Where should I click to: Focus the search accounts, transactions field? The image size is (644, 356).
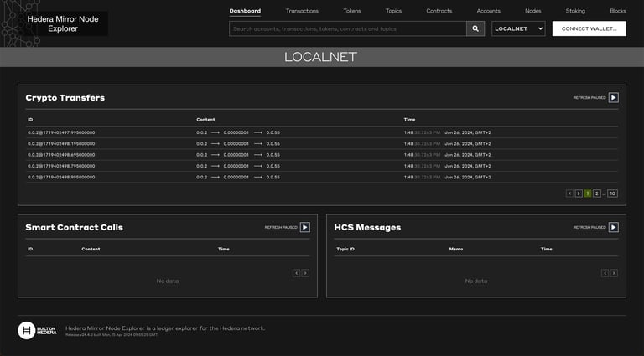coord(347,28)
